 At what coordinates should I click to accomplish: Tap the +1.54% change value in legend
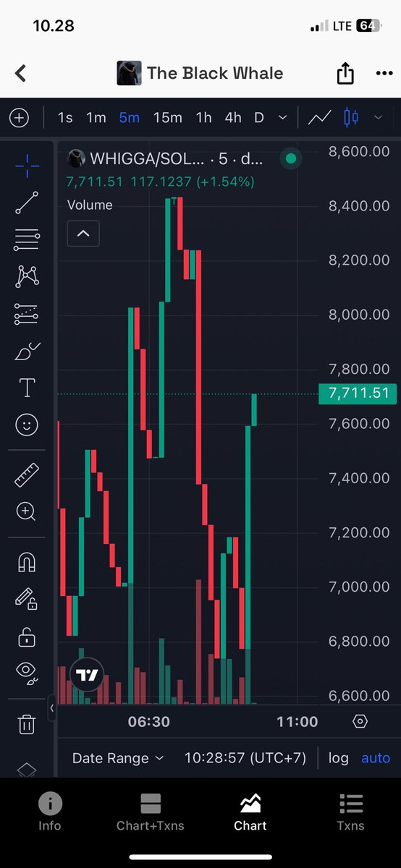[227, 182]
